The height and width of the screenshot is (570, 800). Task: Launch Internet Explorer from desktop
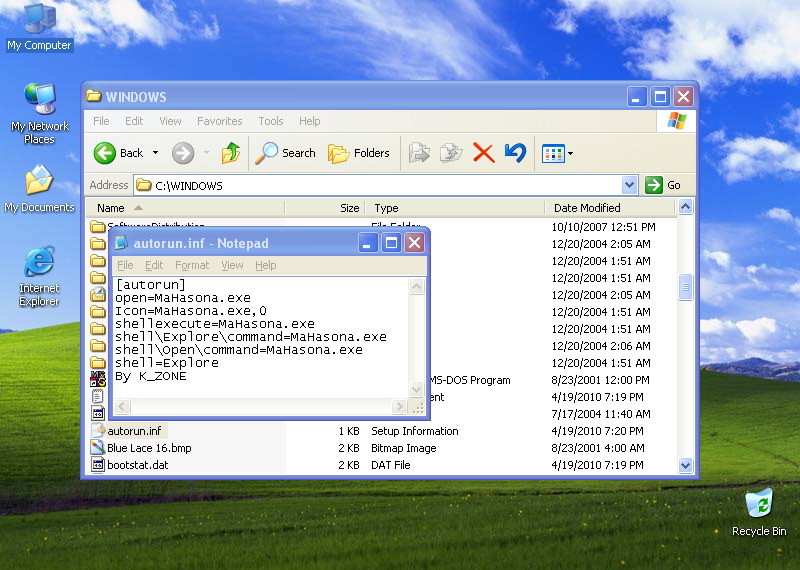coord(39,277)
